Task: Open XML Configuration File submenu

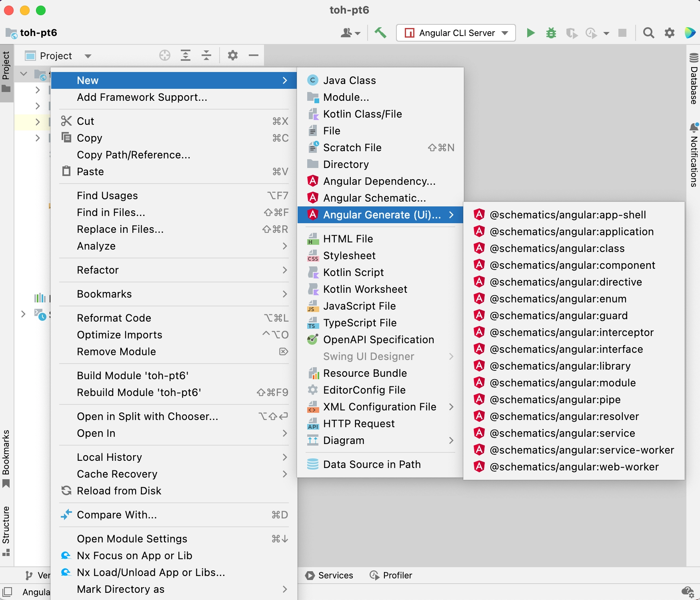Action: [x=380, y=407]
